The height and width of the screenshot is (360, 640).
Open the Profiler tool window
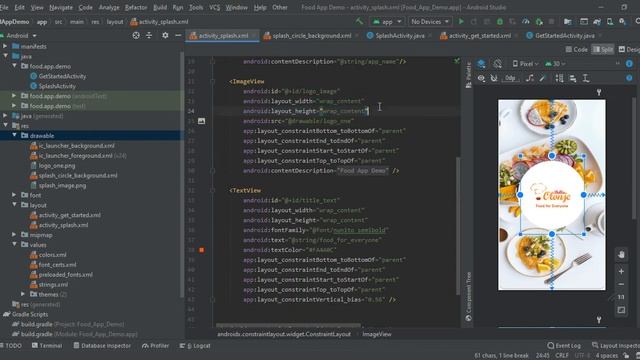click(x=155, y=345)
